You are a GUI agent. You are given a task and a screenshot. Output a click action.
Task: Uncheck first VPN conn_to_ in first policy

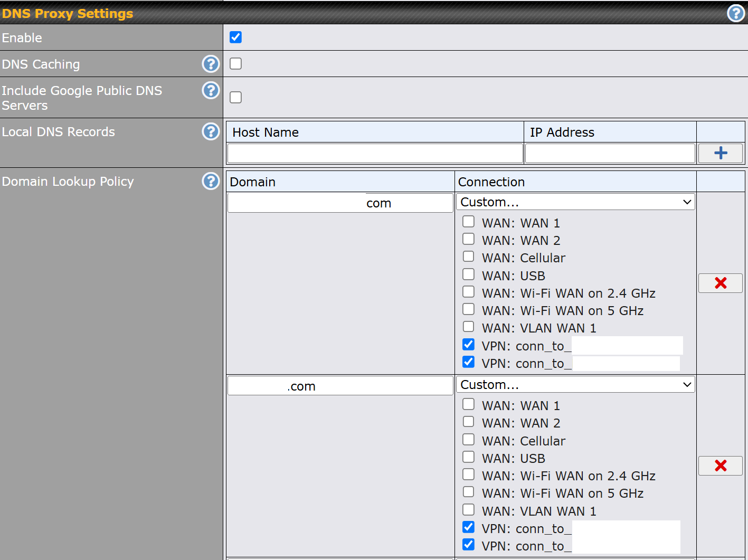click(468, 344)
